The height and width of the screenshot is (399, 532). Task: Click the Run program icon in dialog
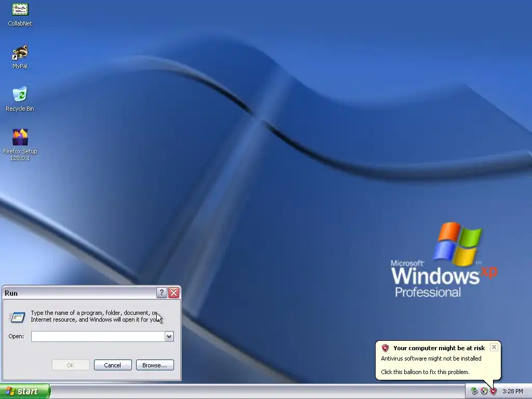(17, 317)
